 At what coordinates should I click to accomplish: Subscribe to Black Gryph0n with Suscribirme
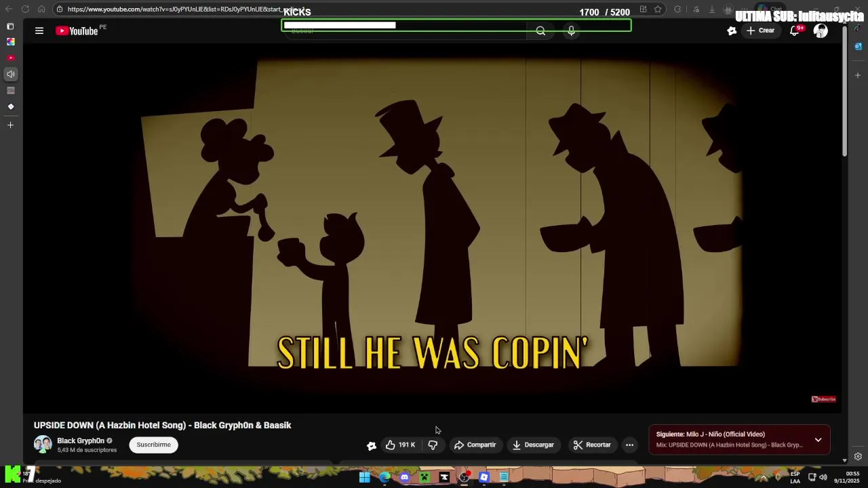(154, 445)
